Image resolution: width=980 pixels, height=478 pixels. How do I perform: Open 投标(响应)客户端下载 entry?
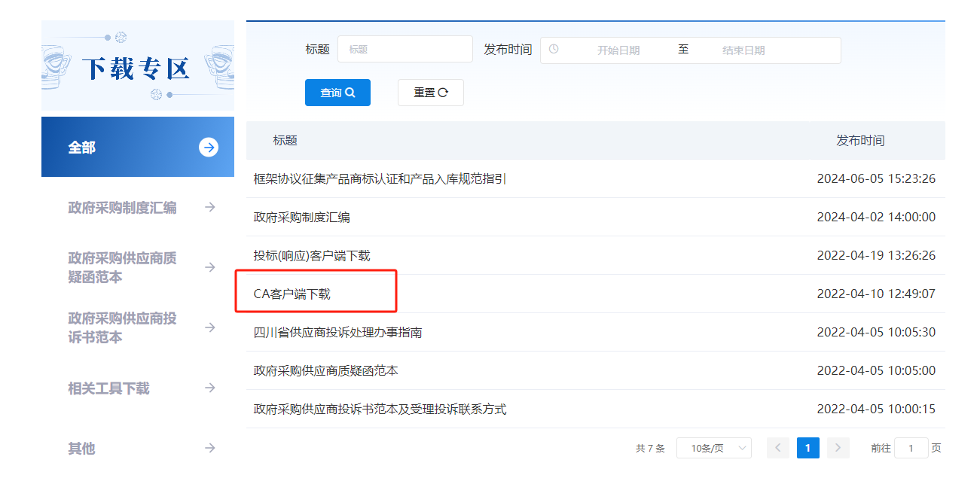pyautogui.click(x=312, y=255)
